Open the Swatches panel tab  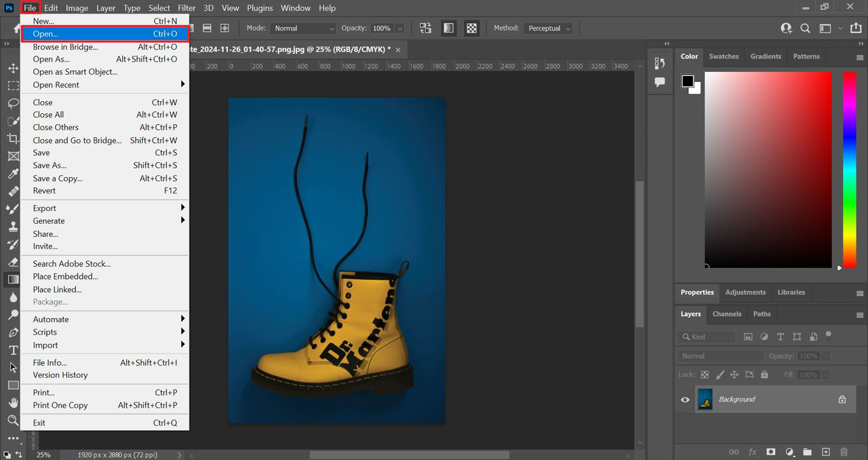[x=724, y=56]
